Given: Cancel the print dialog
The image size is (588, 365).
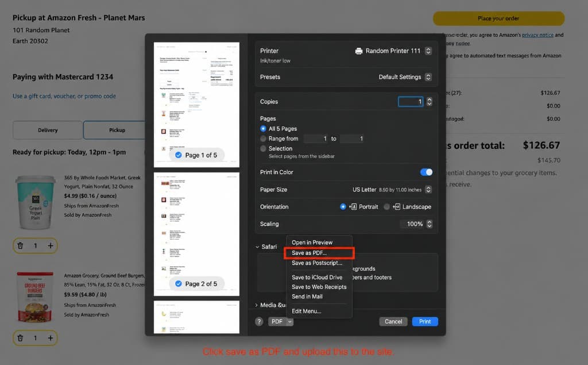Looking at the screenshot, I should [393, 321].
